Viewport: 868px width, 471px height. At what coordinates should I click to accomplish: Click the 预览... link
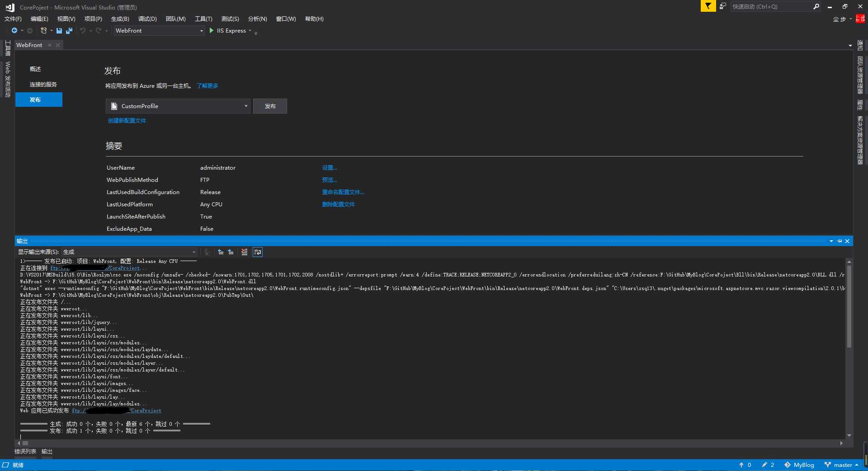(330, 180)
